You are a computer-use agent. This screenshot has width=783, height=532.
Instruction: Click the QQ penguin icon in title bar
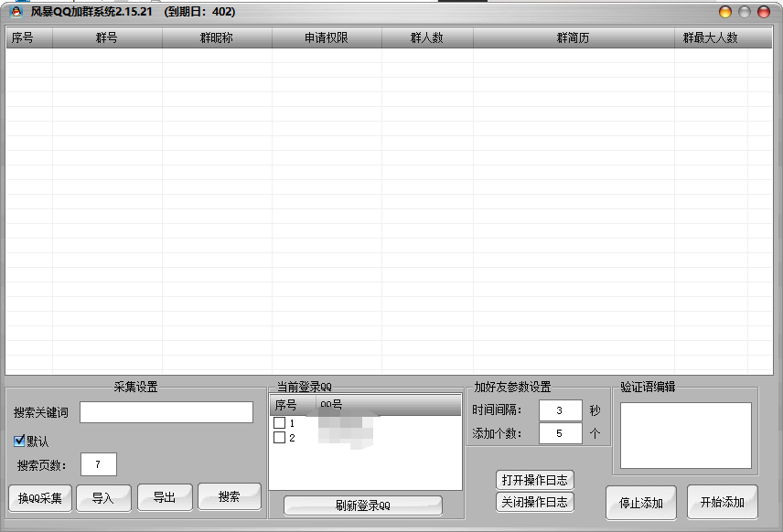point(15,12)
